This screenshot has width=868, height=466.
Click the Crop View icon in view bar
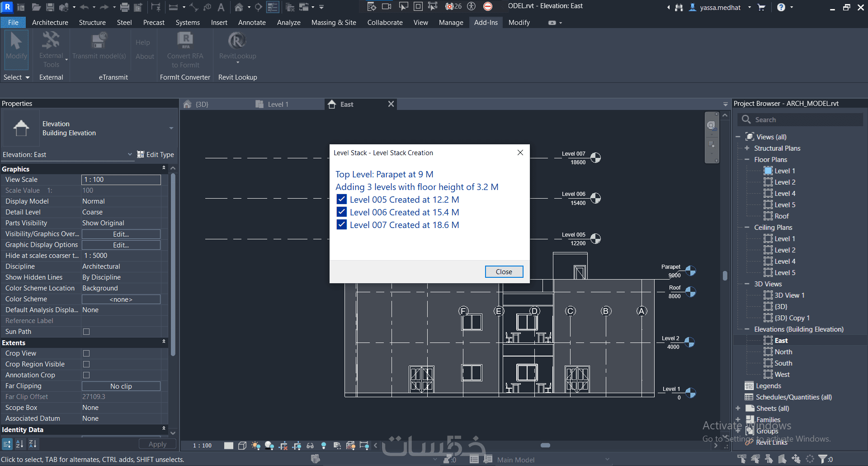pos(283,446)
